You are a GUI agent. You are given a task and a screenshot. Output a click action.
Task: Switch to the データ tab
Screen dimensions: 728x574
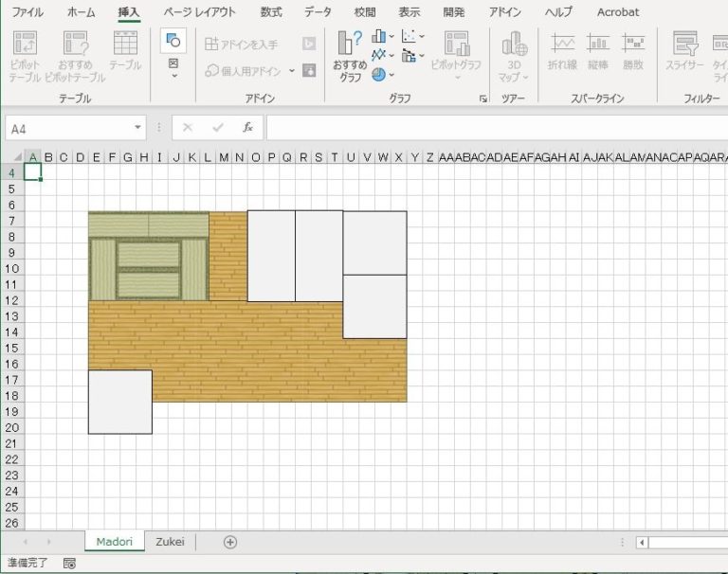[x=318, y=12]
